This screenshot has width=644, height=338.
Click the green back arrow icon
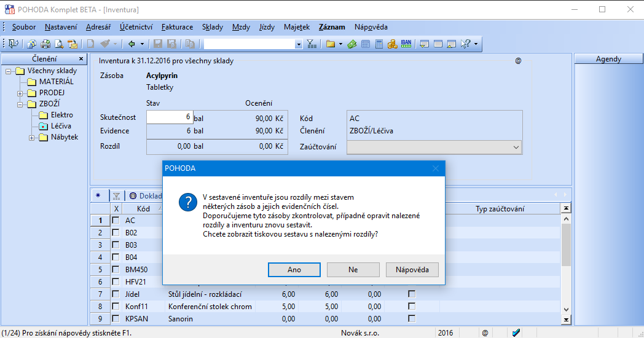pos(132,44)
